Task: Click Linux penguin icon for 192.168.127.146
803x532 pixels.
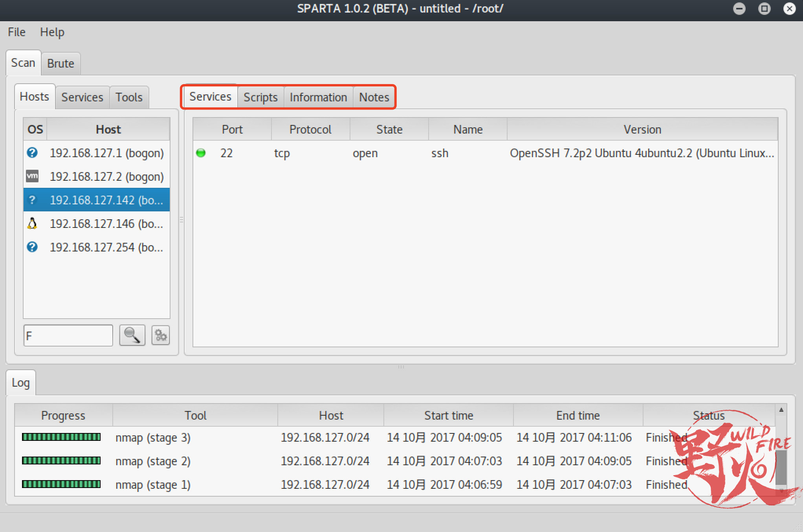Action: 32,223
